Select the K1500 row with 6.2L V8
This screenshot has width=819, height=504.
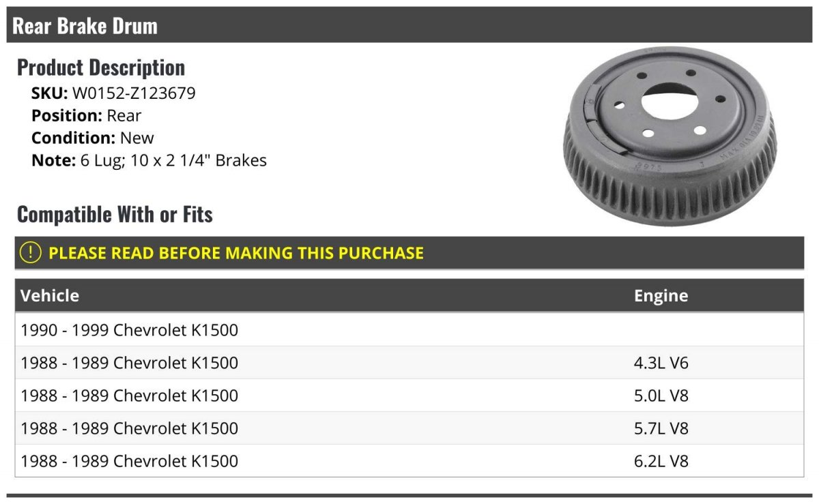(409, 461)
